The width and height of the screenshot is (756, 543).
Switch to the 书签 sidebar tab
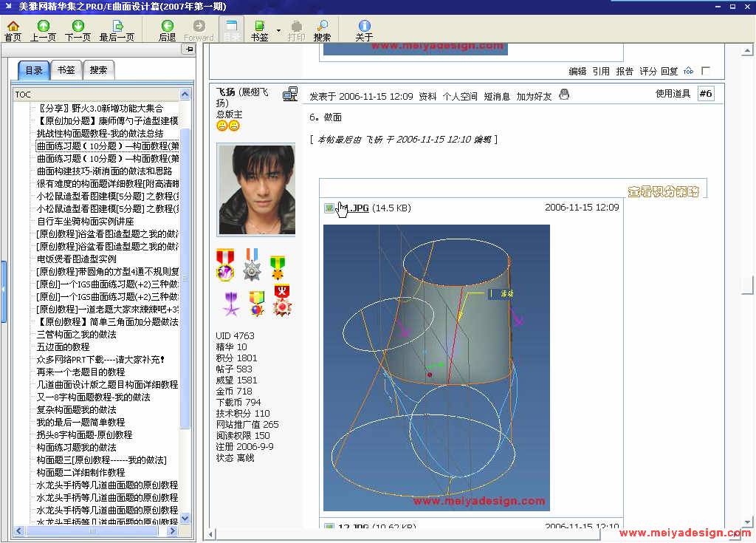click(x=66, y=70)
